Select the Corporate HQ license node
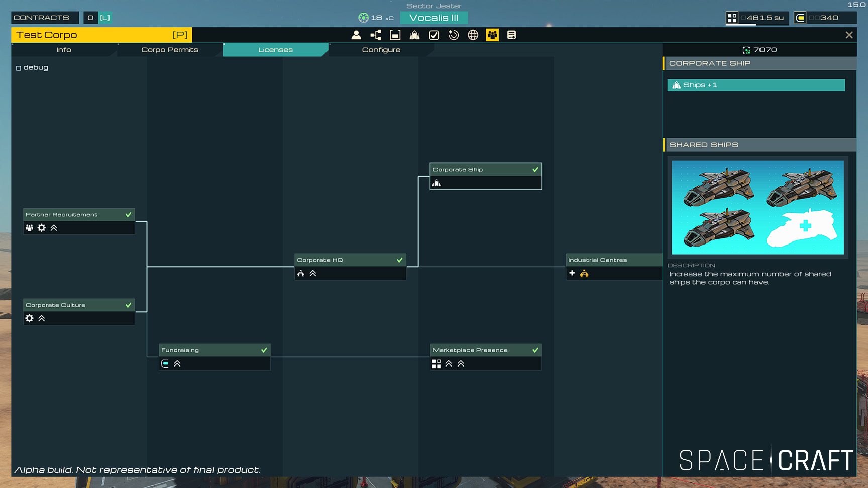 (x=350, y=267)
